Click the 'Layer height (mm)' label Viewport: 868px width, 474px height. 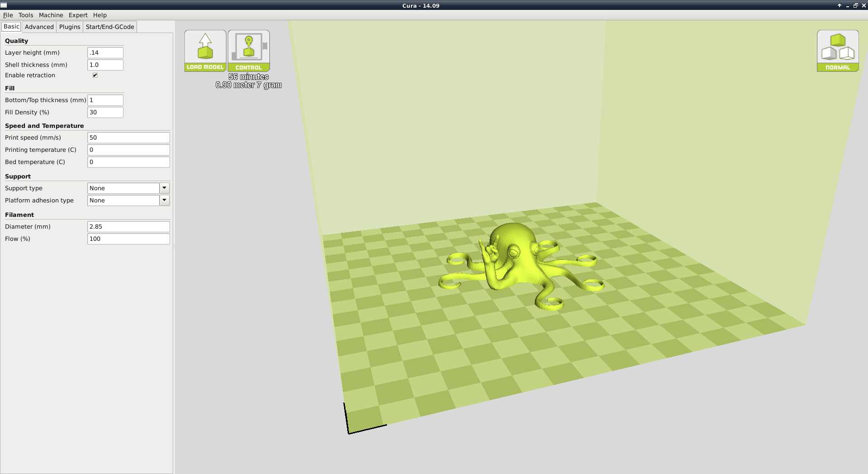(32, 52)
